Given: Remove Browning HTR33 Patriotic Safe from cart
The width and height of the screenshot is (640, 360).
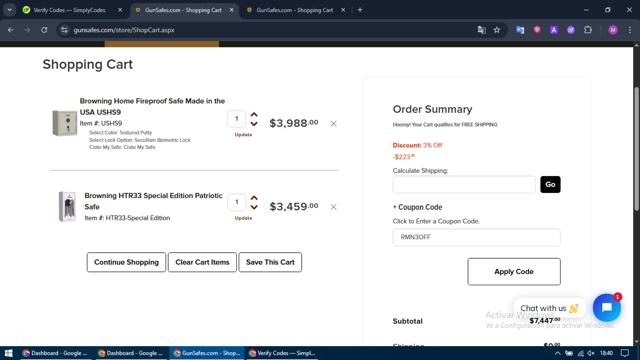Looking at the screenshot, I should [x=333, y=207].
